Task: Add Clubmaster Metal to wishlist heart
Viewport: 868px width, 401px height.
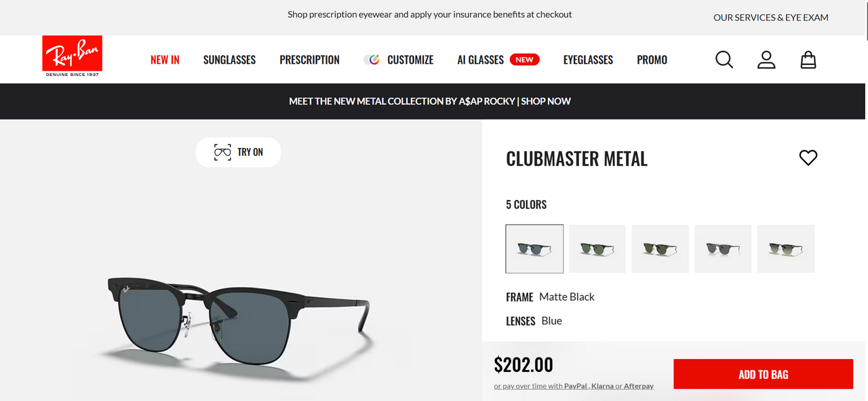Action: [x=808, y=158]
